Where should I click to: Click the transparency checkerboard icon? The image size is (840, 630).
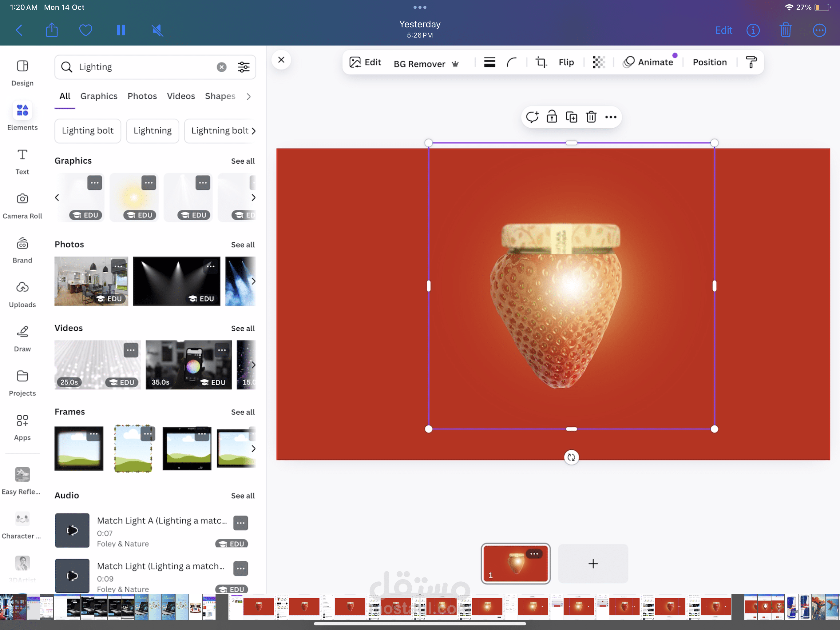[x=598, y=62]
